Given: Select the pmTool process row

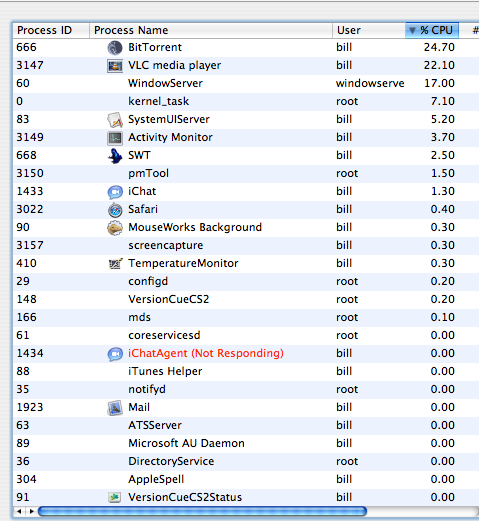Looking at the screenshot, I should click(246, 173).
